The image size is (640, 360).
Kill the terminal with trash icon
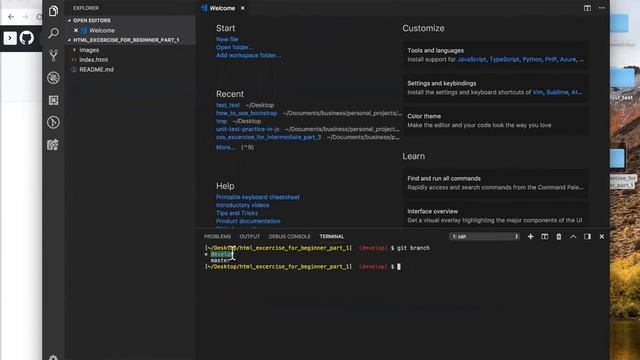point(559,236)
